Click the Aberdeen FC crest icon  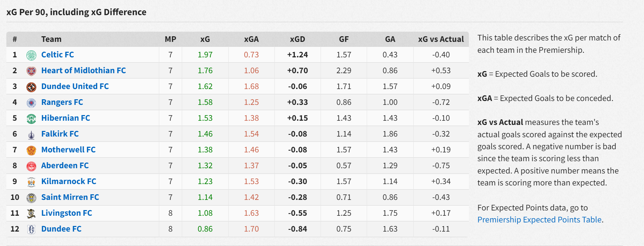pyautogui.click(x=31, y=166)
